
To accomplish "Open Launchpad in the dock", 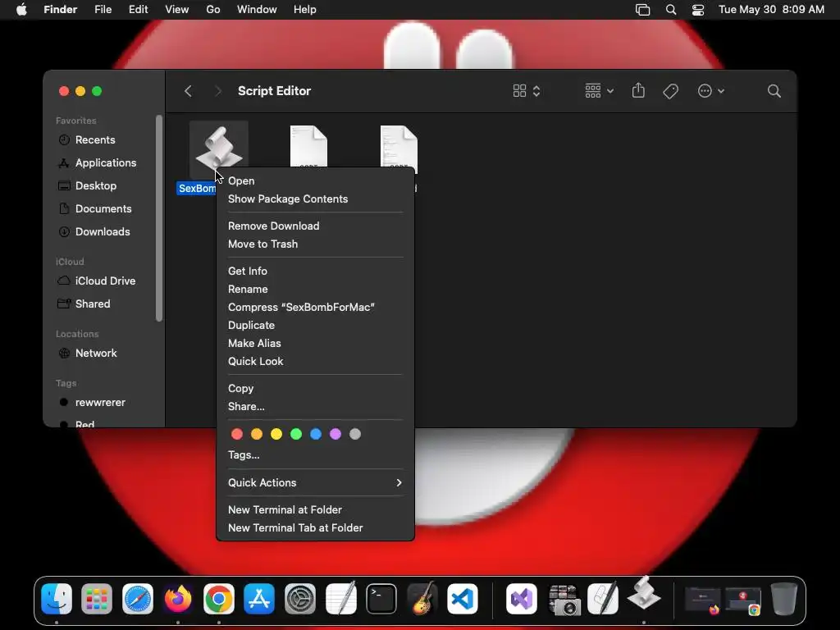I will 97,598.
